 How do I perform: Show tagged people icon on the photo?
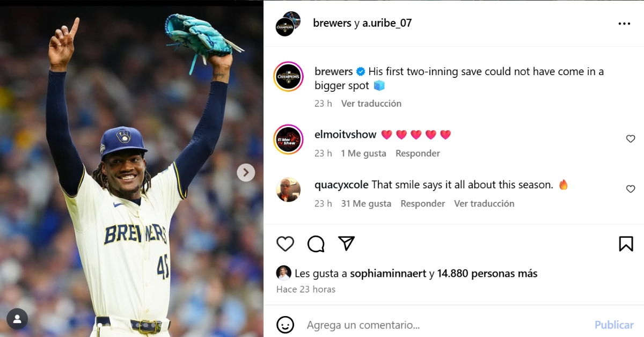(x=17, y=319)
